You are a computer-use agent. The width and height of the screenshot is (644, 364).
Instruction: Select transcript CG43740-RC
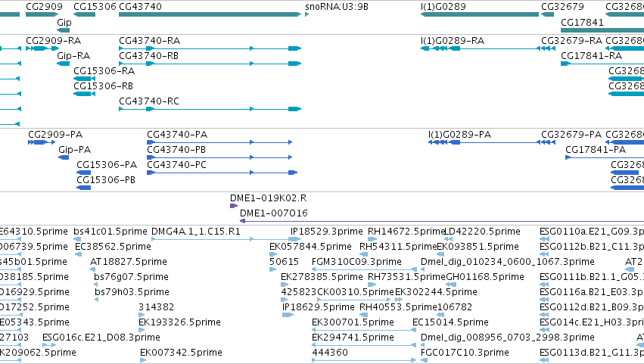tap(210, 109)
